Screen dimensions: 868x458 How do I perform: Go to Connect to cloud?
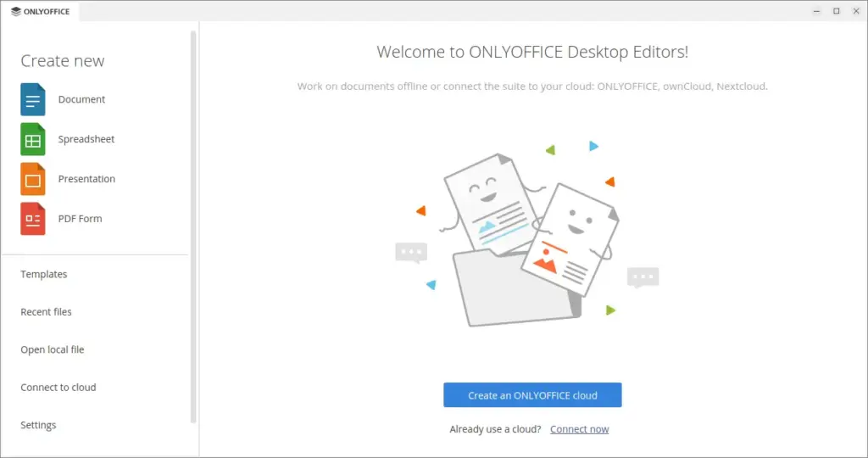pos(58,387)
